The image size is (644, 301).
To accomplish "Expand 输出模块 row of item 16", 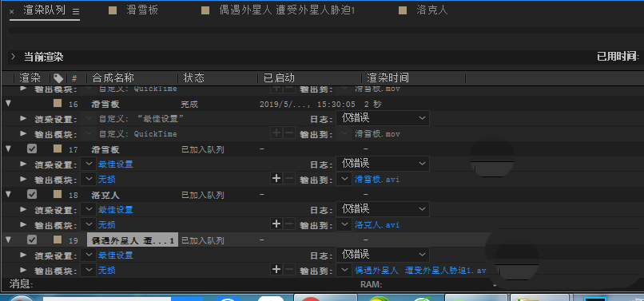I will tap(23, 133).
